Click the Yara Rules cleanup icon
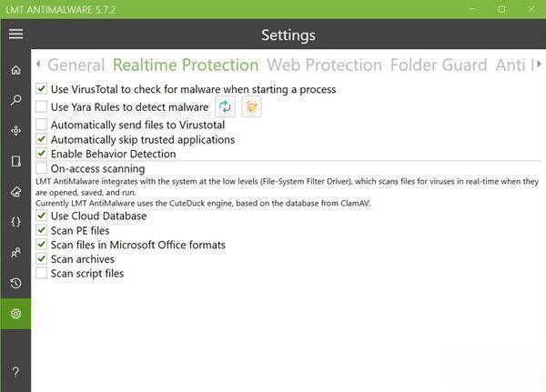This screenshot has height=392, width=546. click(251, 106)
